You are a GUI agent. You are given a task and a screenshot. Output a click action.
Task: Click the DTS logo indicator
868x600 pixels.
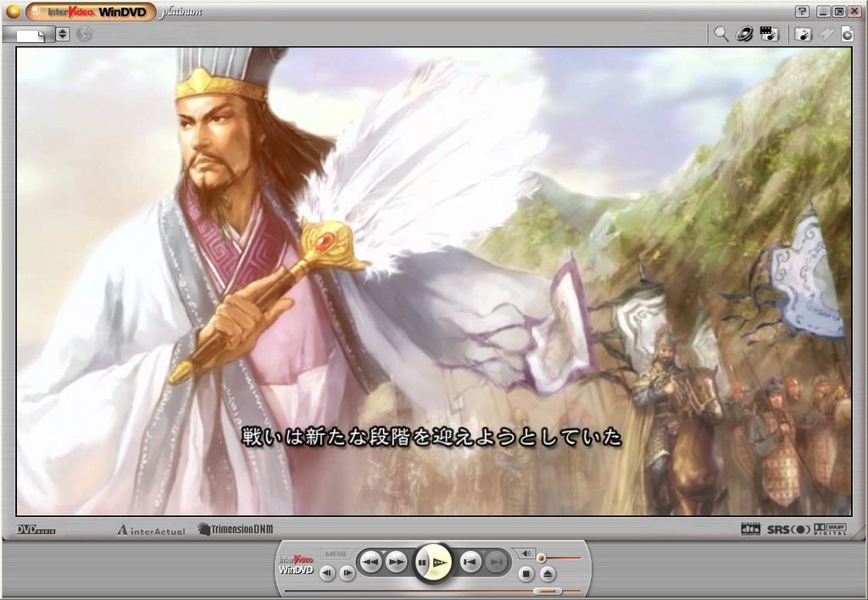[751, 529]
